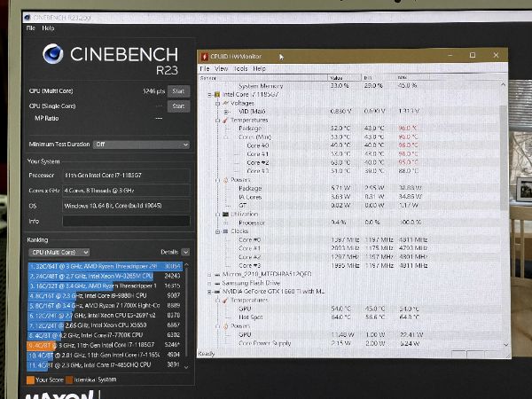The height and width of the screenshot is (399, 532).
Task: Select the System Memory row
Action: point(348,86)
